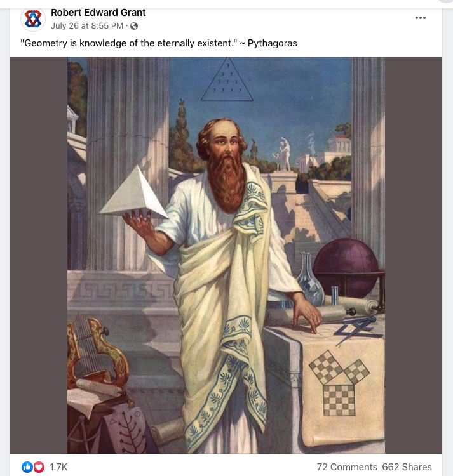
Task: Click the dotted triangle tetractys above Pythagoras
Action: tap(227, 79)
